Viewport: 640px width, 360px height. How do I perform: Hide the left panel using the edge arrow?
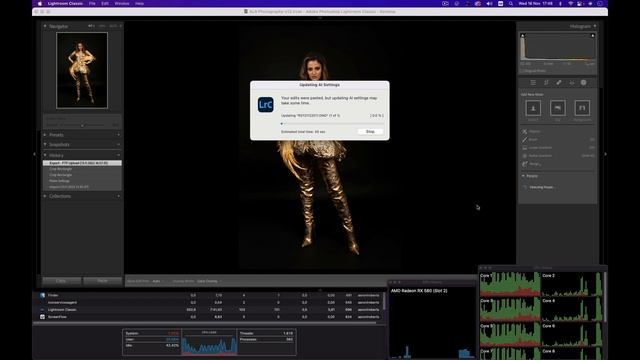[34, 154]
